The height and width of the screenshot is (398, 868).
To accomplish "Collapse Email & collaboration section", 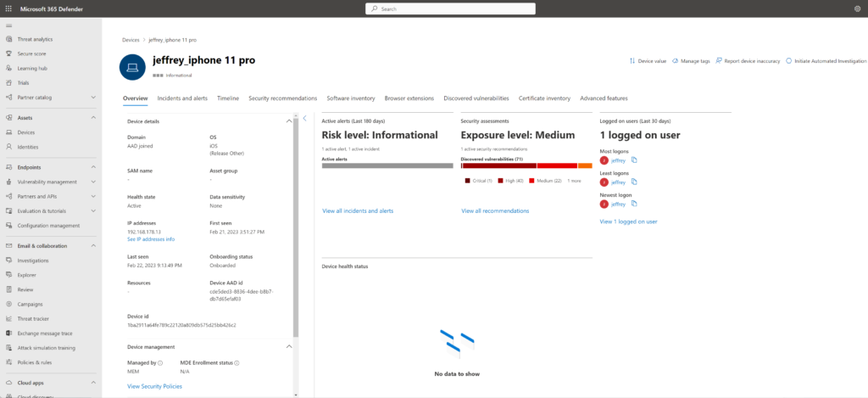I will (93, 245).
